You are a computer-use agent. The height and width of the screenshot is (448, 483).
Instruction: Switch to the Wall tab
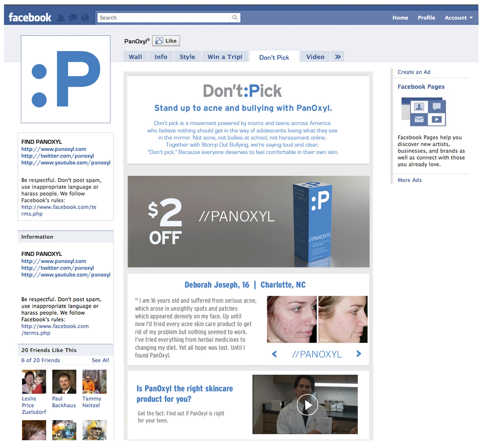click(x=135, y=57)
